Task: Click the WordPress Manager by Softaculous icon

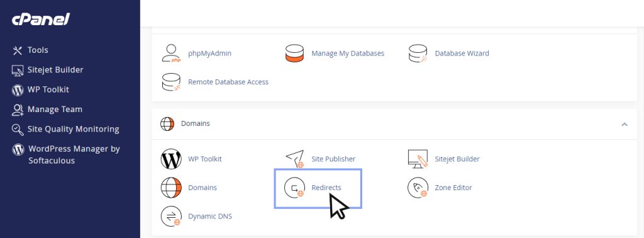Action: click(x=18, y=149)
